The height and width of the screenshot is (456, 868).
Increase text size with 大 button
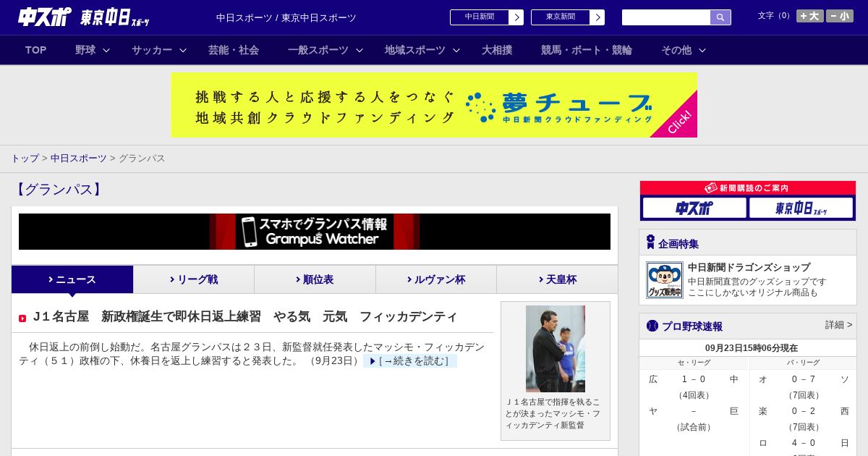point(810,16)
